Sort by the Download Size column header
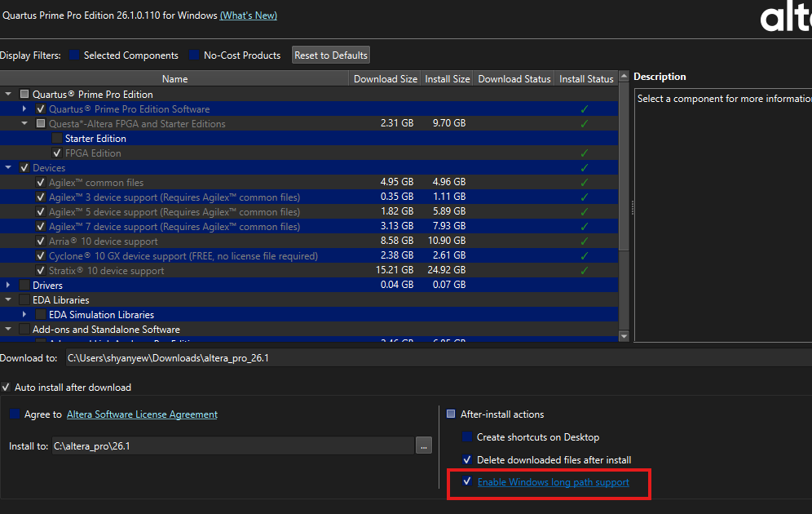 (x=385, y=79)
